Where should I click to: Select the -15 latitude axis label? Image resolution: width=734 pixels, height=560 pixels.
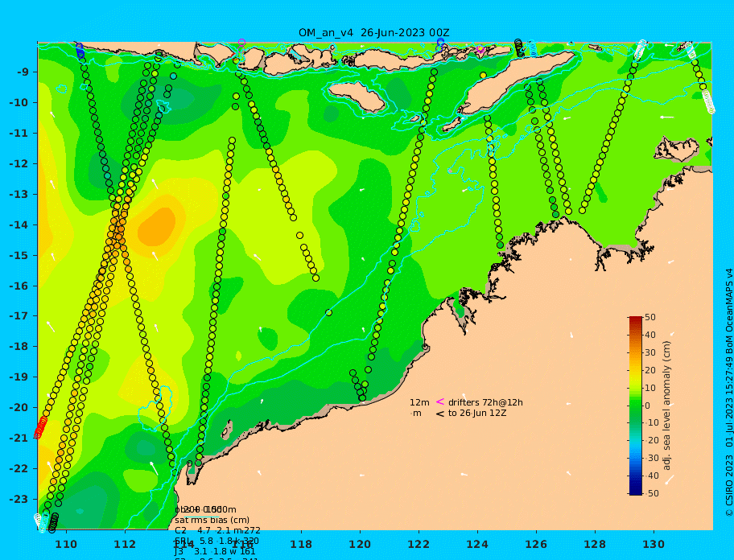(x=19, y=255)
